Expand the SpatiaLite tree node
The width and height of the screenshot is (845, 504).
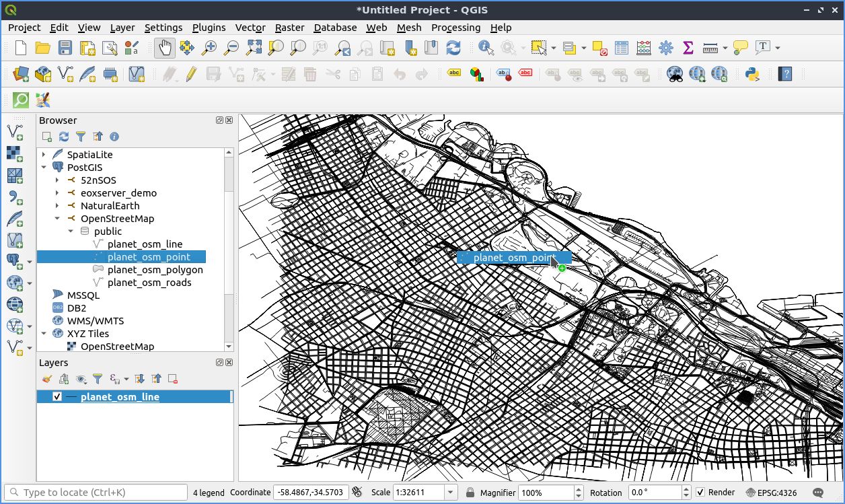coord(44,155)
